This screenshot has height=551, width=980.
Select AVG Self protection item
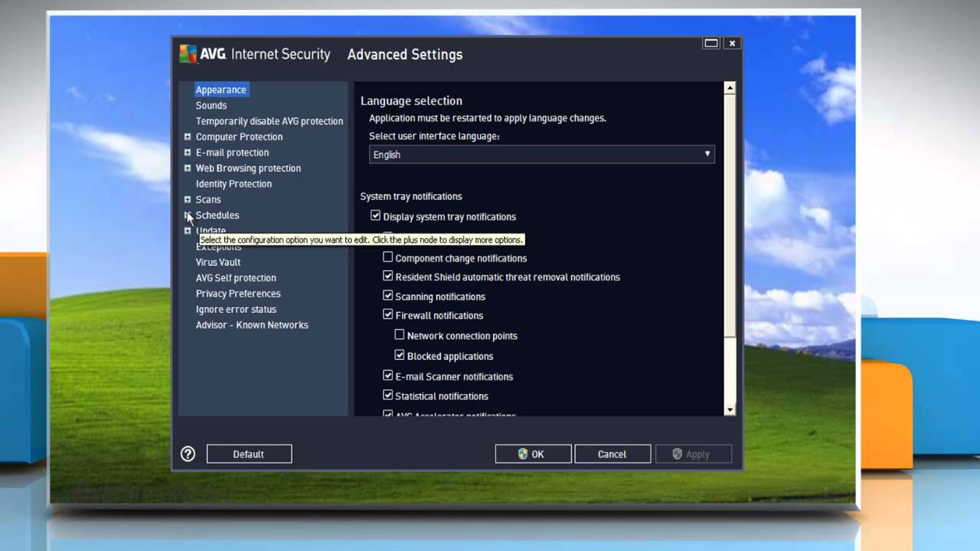pos(236,278)
